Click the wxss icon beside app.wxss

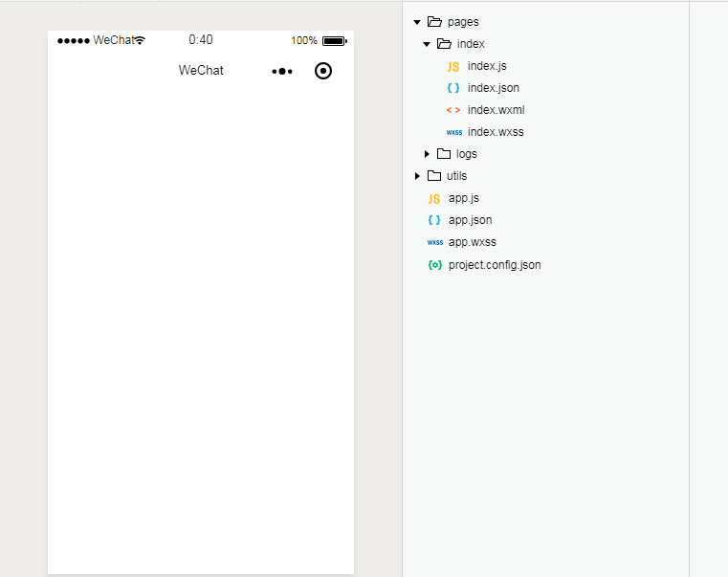(434, 242)
